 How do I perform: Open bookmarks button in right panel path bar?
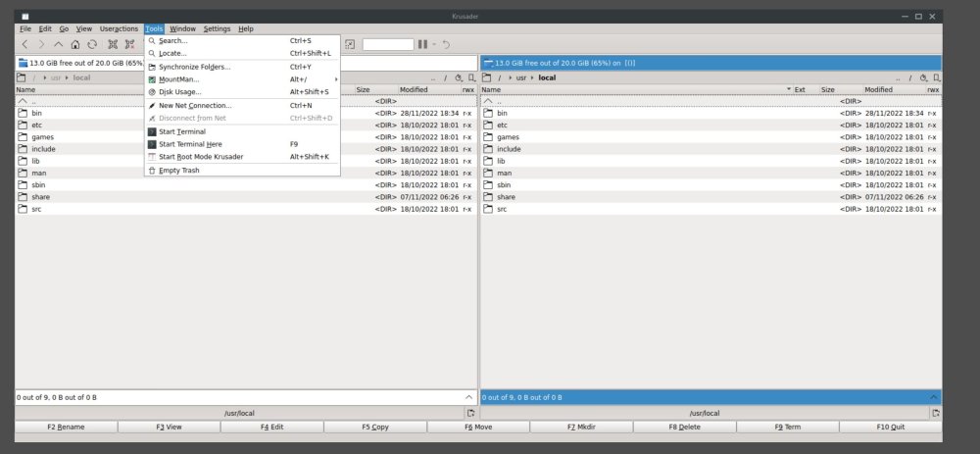(x=936, y=78)
